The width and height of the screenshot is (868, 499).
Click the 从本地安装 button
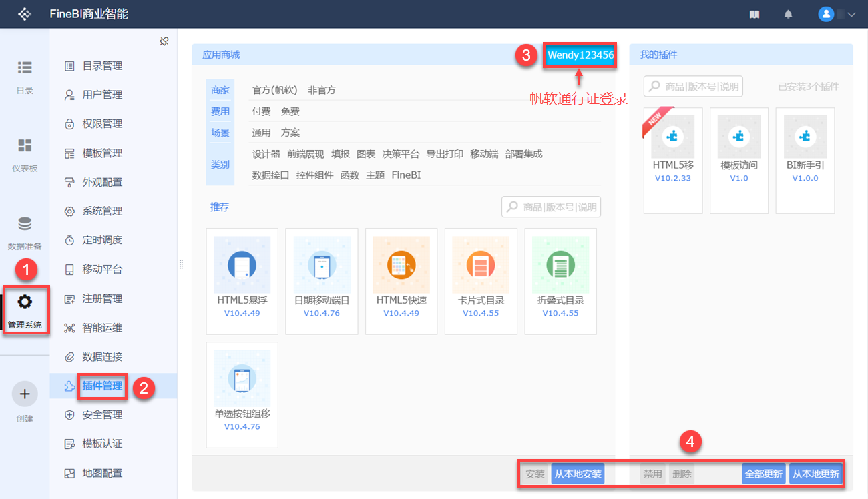pos(578,474)
